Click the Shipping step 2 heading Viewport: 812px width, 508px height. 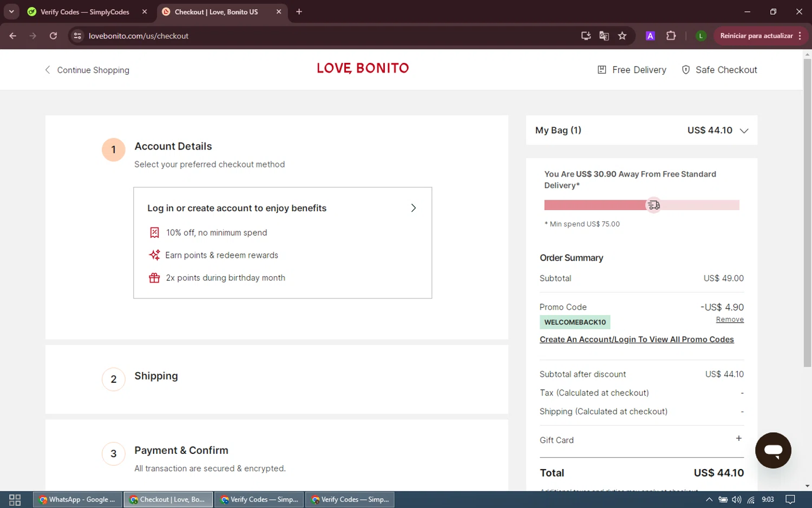point(156,376)
